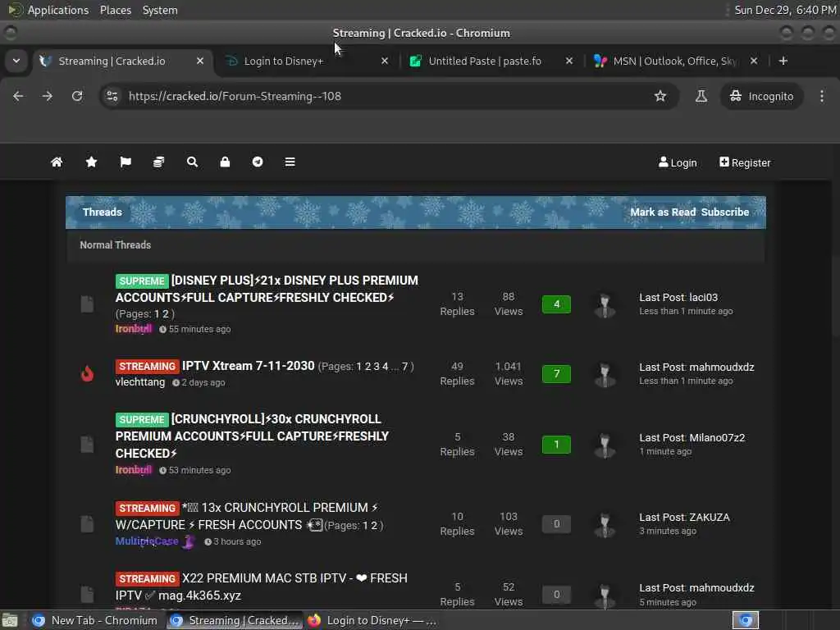Open a new tab with plus button
This screenshot has width=840, height=630.
(x=783, y=61)
